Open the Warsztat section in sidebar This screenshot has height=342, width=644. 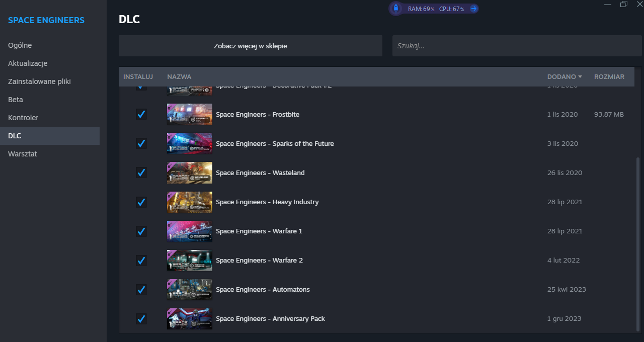[x=23, y=154]
